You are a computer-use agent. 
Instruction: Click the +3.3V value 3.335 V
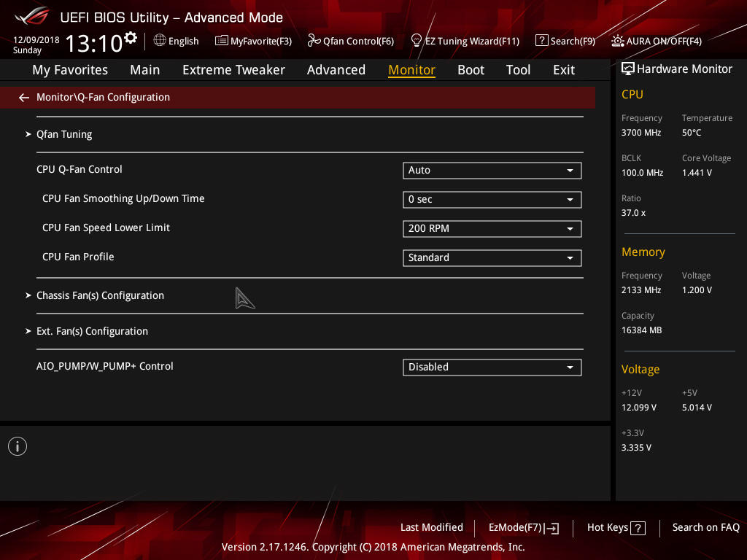click(x=636, y=448)
